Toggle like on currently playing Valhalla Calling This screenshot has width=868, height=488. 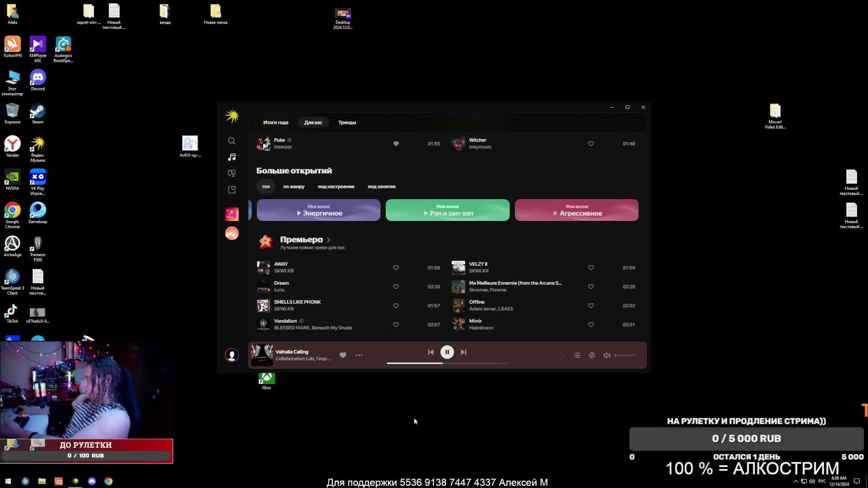344,355
